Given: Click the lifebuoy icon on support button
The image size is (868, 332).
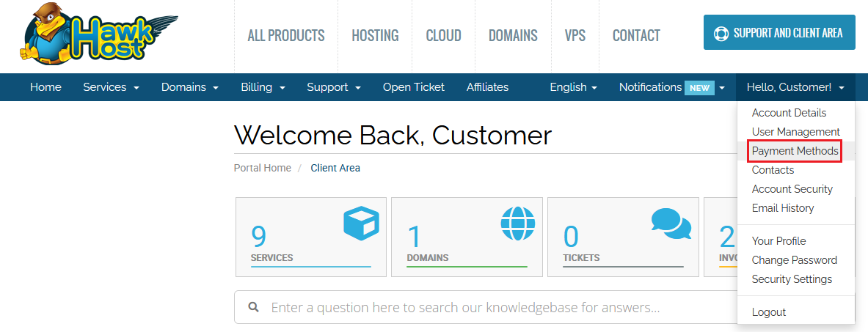Looking at the screenshot, I should coord(721,33).
